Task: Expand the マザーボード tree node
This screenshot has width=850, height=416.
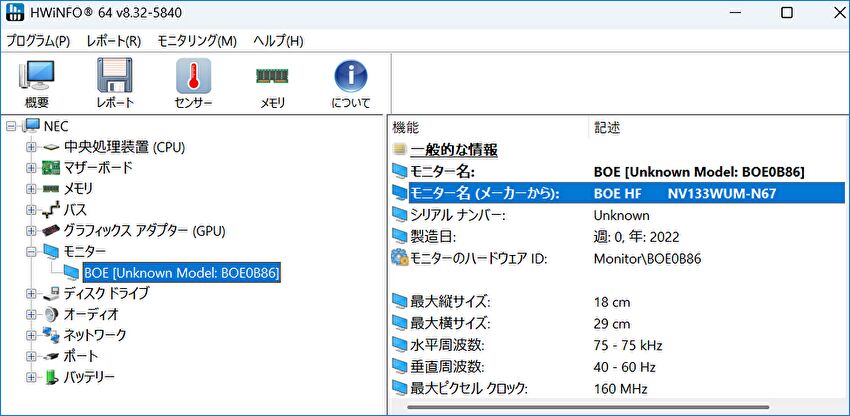Action: click(x=31, y=168)
